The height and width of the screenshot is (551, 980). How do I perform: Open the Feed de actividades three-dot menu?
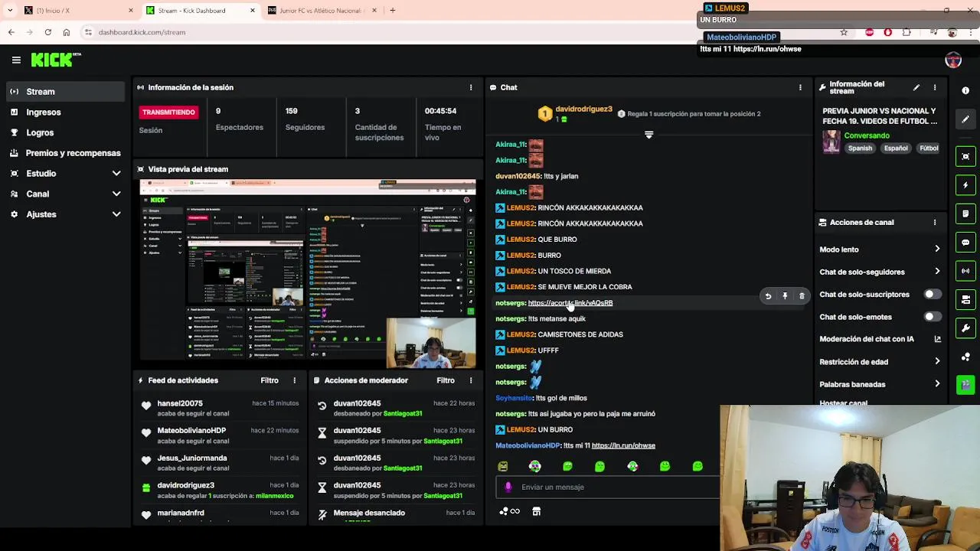click(294, 380)
